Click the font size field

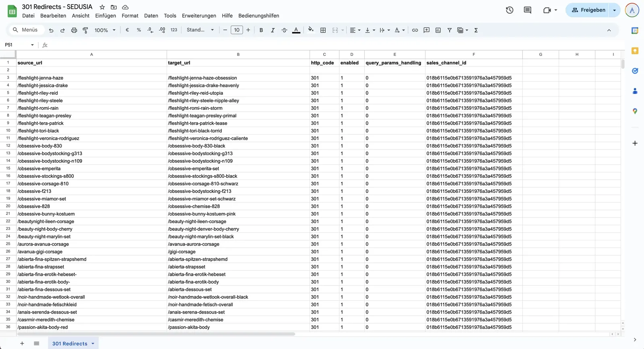(x=237, y=30)
